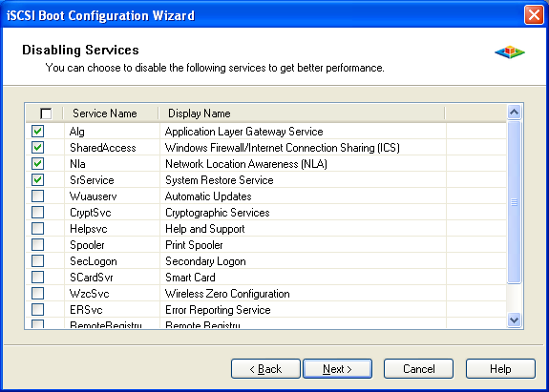This screenshot has height=392, width=549.
Task: Select the SecLogon service name
Action: coord(94,261)
